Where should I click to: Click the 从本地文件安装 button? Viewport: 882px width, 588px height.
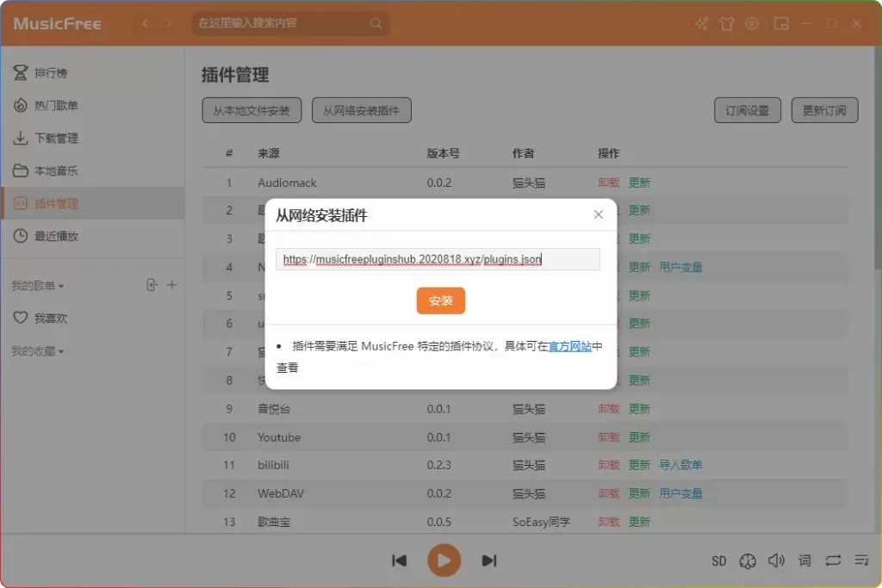coord(252,110)
